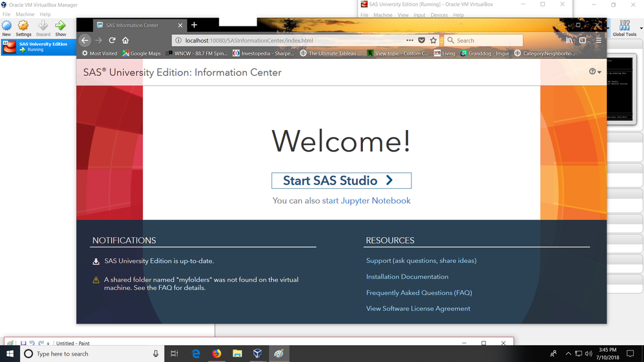Click the up-to-date download icon

point(96,262)
